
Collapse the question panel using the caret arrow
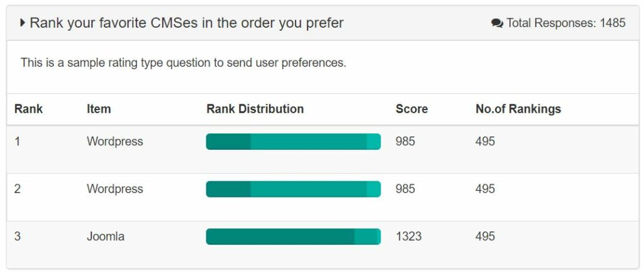pyautogui.click(x=23, y=23)
